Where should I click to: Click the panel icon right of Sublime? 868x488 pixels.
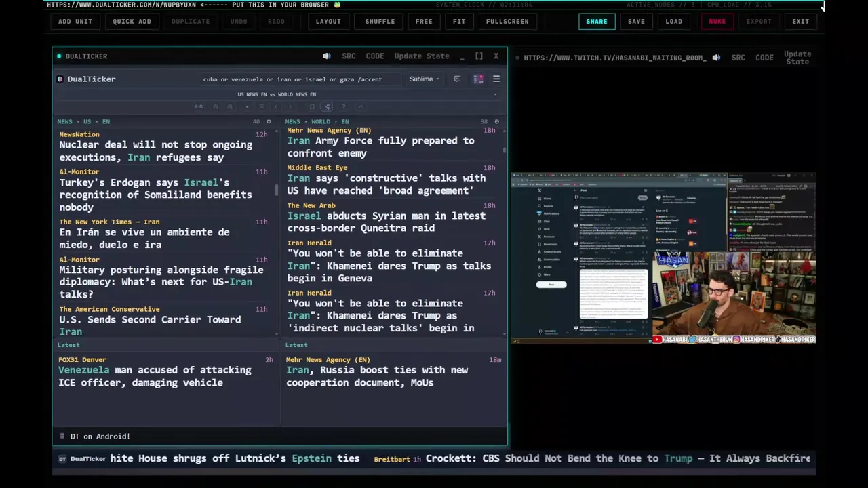pos(457,79)
